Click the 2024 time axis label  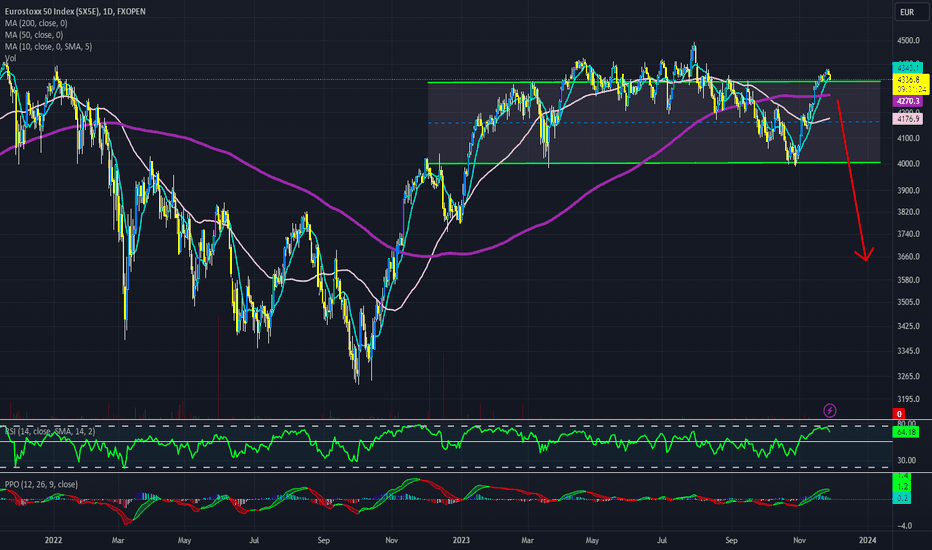click(867, 540)
